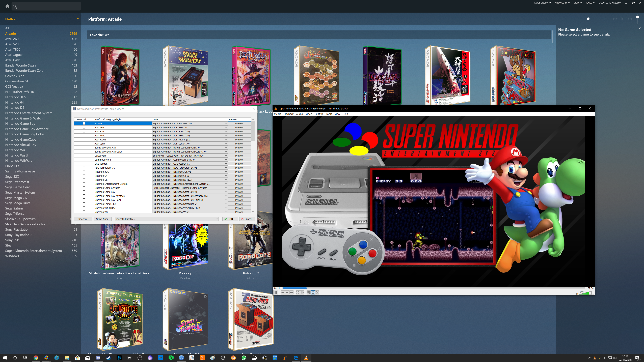Open Discord from the taskbar

[98, 358]
